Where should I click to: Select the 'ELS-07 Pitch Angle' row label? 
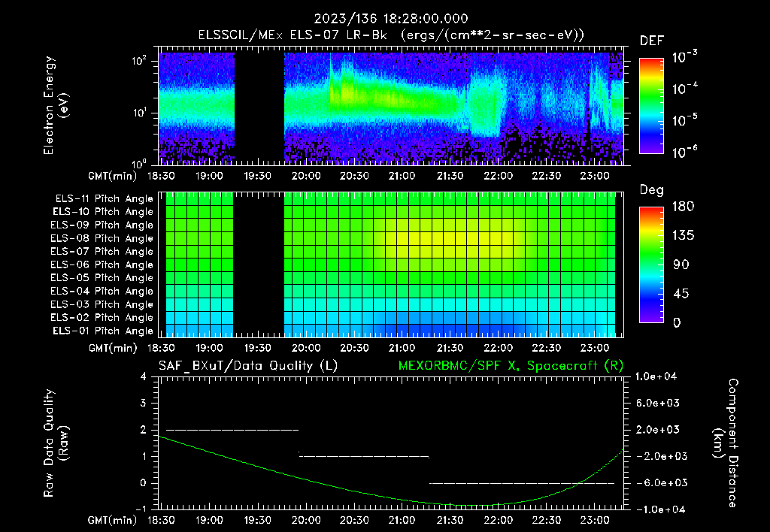(x=102, y=251)
